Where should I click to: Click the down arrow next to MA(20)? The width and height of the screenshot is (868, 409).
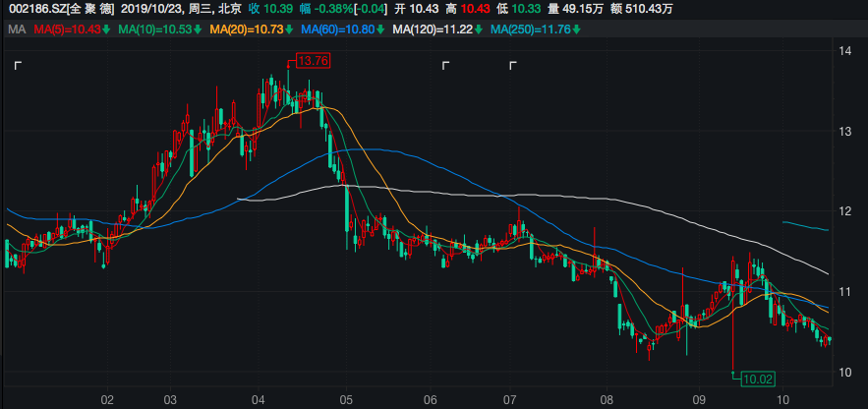[291, 29]
